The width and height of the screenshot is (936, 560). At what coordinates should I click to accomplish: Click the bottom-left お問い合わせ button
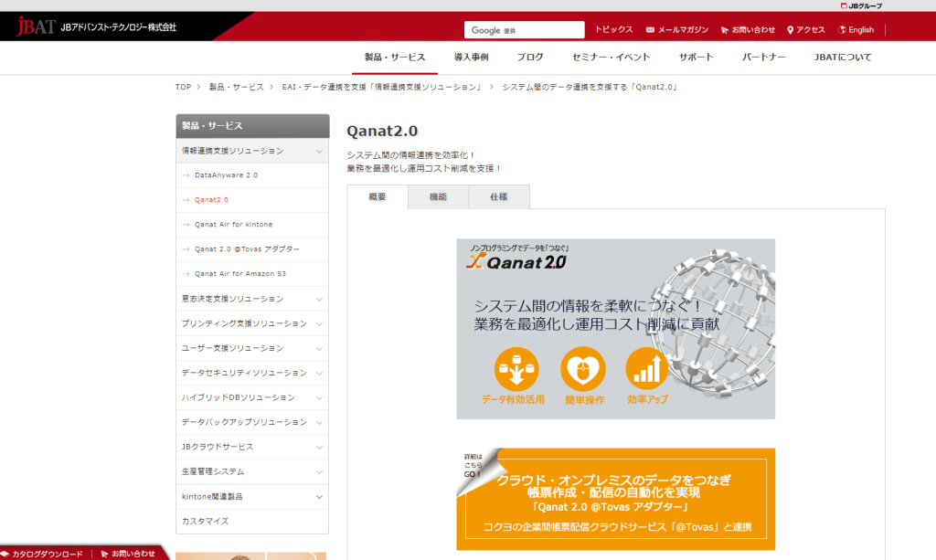[127, 554]
